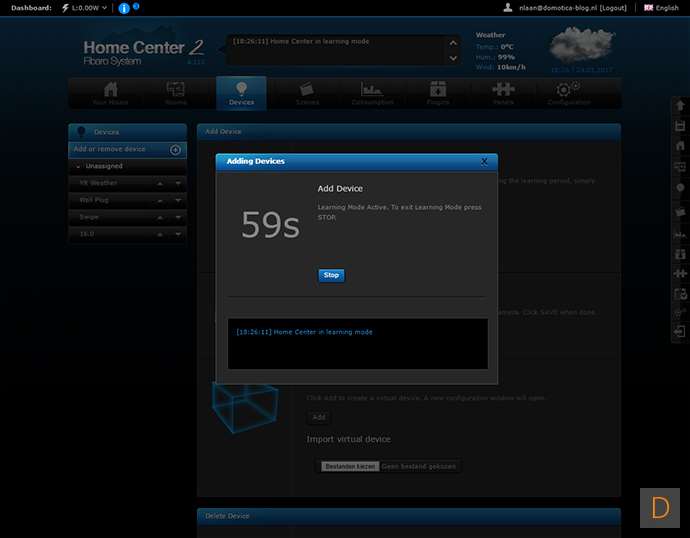Click scroll-to-top arrow in right sidebar
Image resolution: width=690 pixels, height=538 pixels.
(x=680, y=106)
